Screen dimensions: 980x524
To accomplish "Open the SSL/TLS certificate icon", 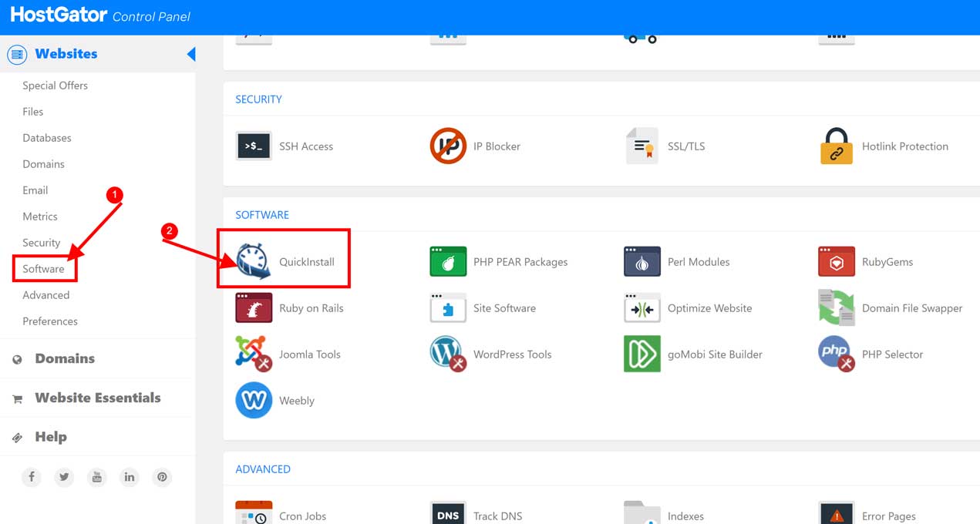I will [642, 146].
